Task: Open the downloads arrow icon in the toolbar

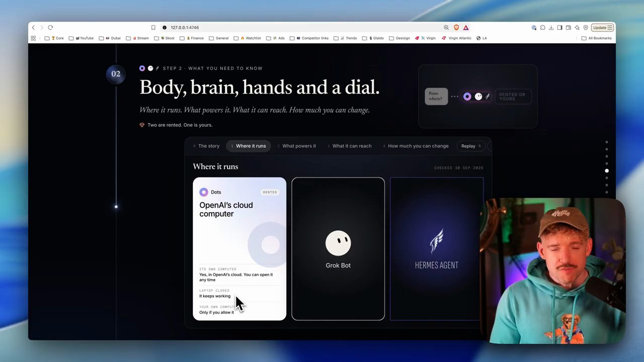Action: pos(551,28)
